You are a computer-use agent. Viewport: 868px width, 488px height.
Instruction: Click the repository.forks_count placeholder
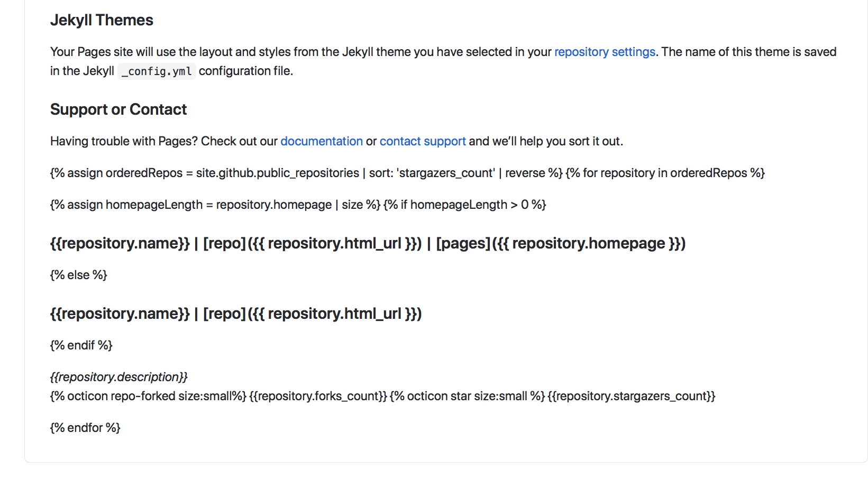tap(318, 396)
